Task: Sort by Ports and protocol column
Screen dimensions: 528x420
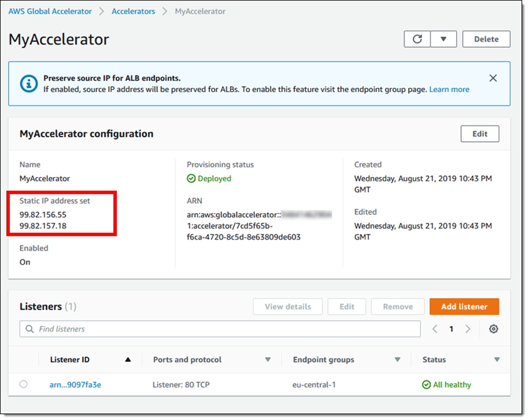Action: tap(268, 360)
